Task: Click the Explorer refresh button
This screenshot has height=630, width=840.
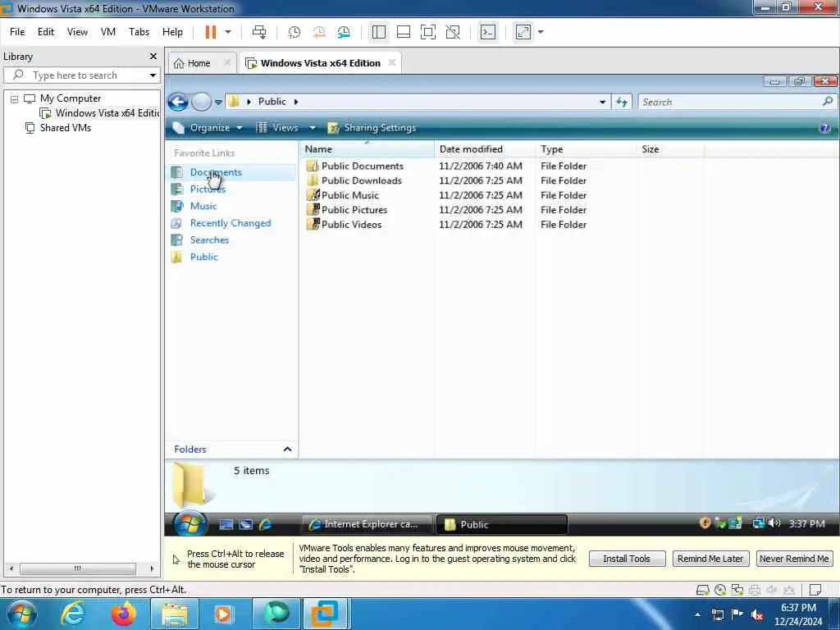Action: (622, 102)
